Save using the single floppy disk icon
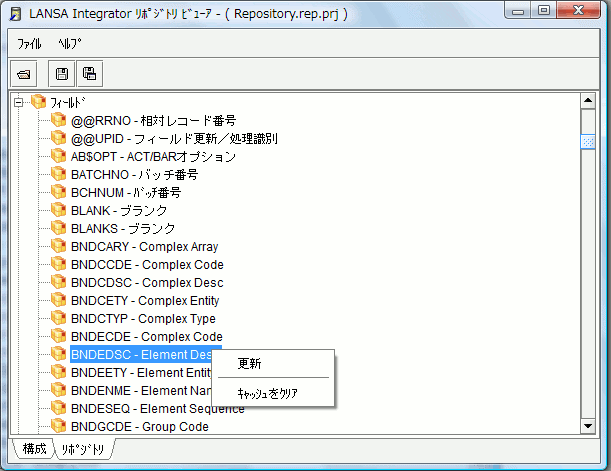The height and width of the screenshot is (471, 611). [x=62, y=74]
